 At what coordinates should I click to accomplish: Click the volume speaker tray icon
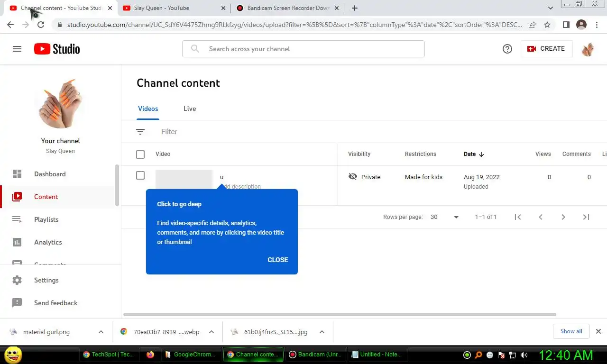click(x=524, y=355)
